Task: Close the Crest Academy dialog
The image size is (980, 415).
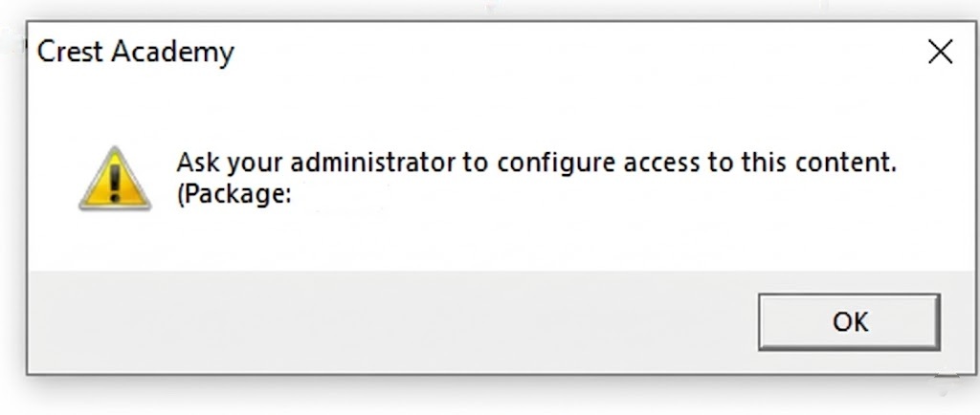Action: tap(941, 53)
